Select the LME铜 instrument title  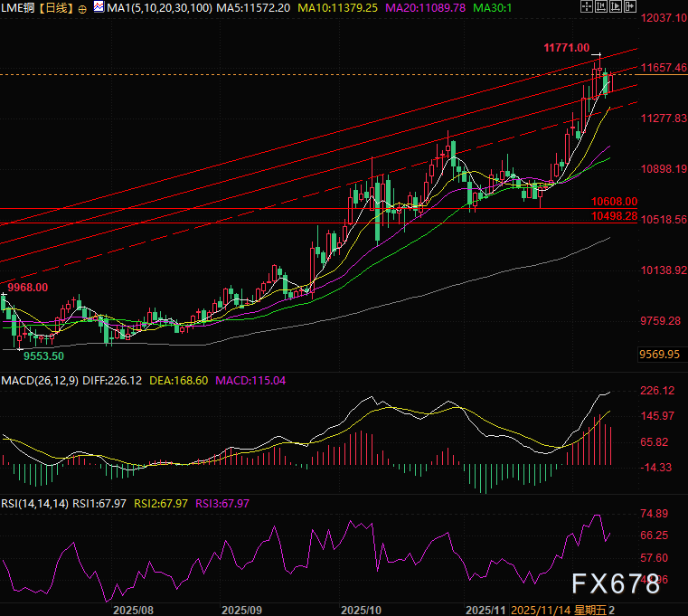(x=18, y=7)
